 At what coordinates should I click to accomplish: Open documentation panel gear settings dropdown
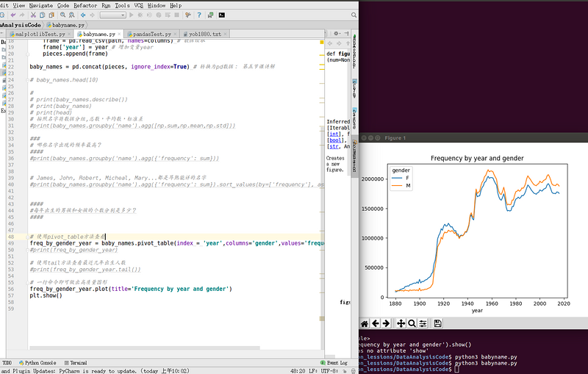(337, 33)
